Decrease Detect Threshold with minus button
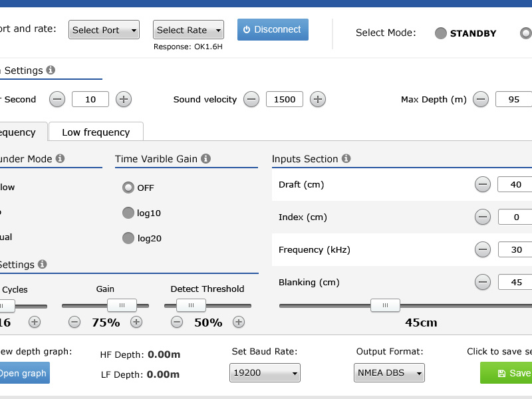 (177, 322)
